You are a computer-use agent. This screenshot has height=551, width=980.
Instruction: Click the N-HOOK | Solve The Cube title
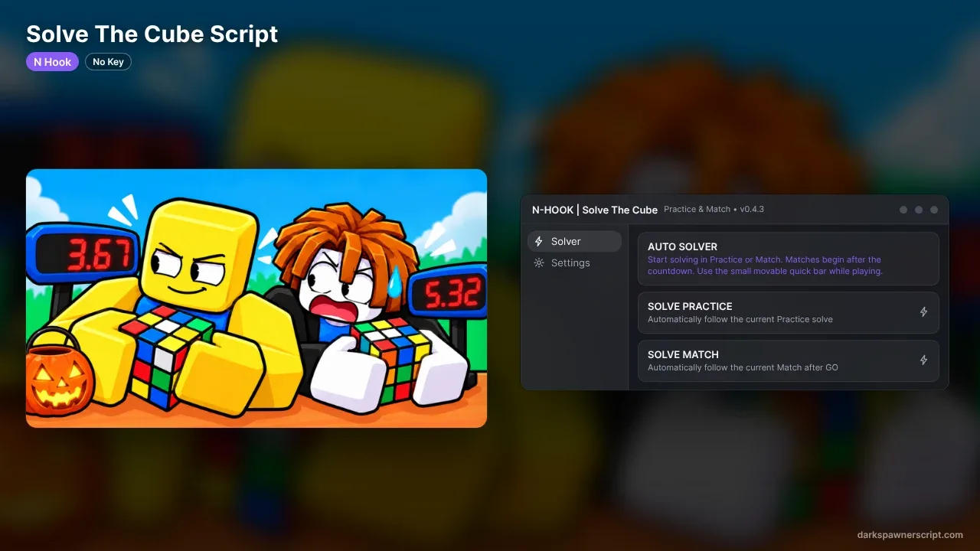[595, 210]
